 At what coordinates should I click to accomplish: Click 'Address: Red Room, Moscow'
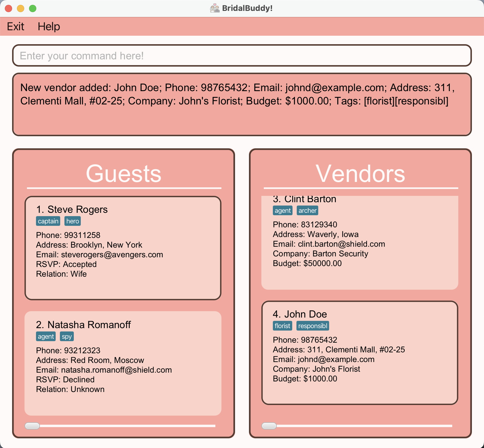coord(90,360)
